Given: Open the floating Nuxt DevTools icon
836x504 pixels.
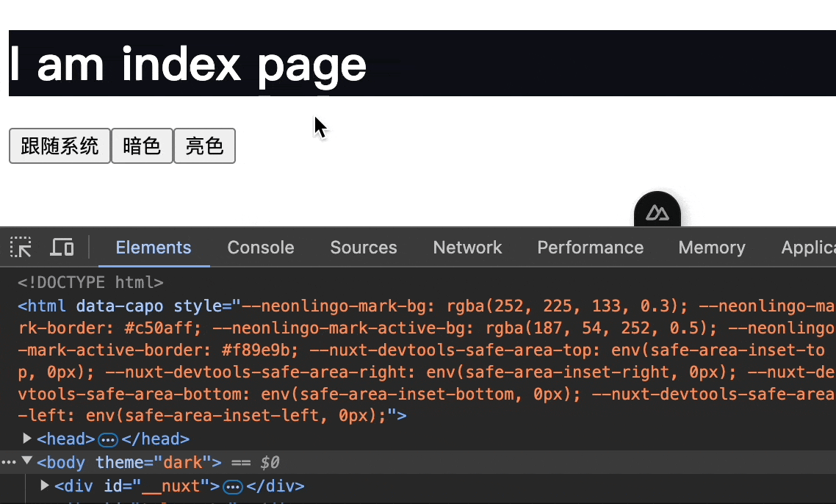Looking at the screenshot, I should click(657, 212).
